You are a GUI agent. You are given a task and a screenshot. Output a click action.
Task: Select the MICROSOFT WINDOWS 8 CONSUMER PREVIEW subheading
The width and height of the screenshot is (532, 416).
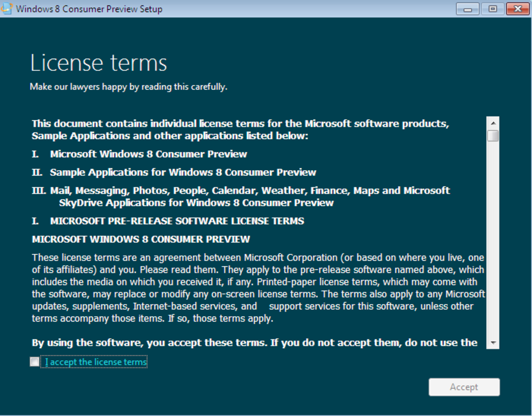(x=140, y=239)
